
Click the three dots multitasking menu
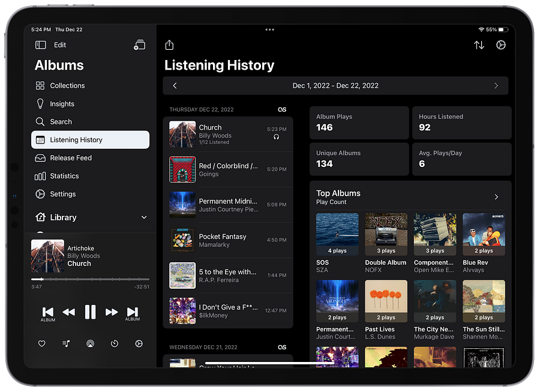269,29
